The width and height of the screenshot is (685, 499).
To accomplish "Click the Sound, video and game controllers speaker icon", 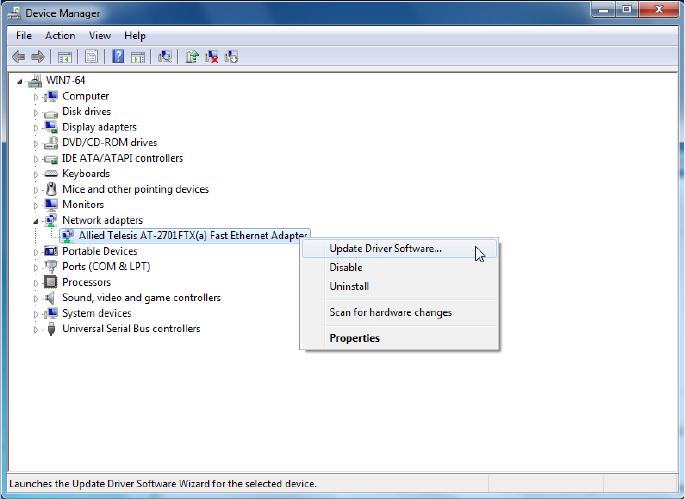I will 51,298.
